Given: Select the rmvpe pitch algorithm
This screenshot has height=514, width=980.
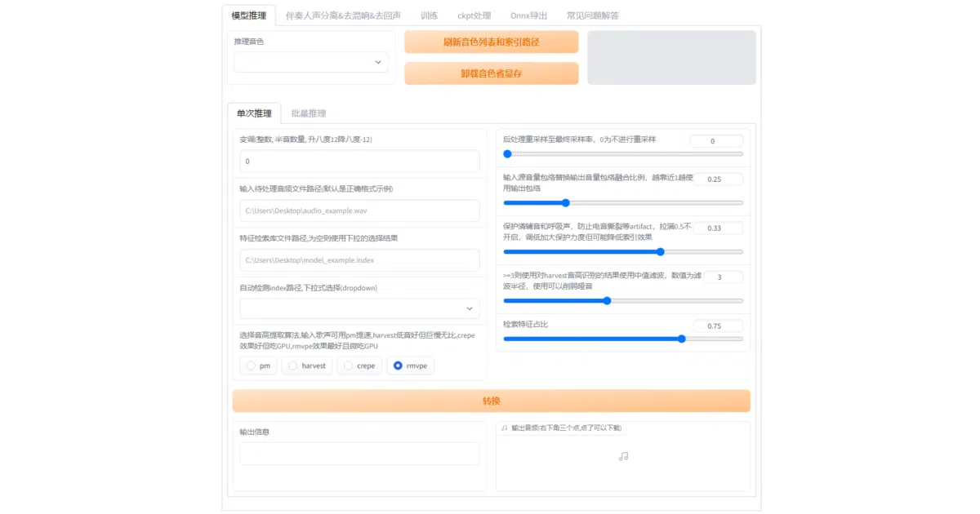Looking at the screenshot, I should (411, 366).
